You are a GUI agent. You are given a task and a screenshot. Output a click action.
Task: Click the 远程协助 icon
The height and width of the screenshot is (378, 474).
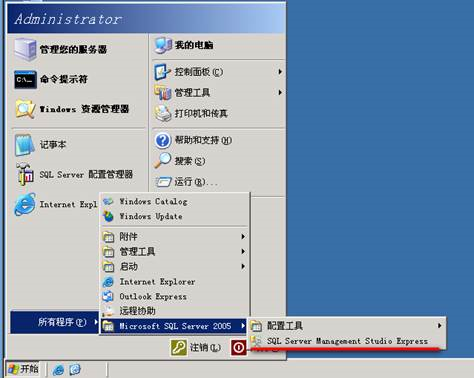108,311
